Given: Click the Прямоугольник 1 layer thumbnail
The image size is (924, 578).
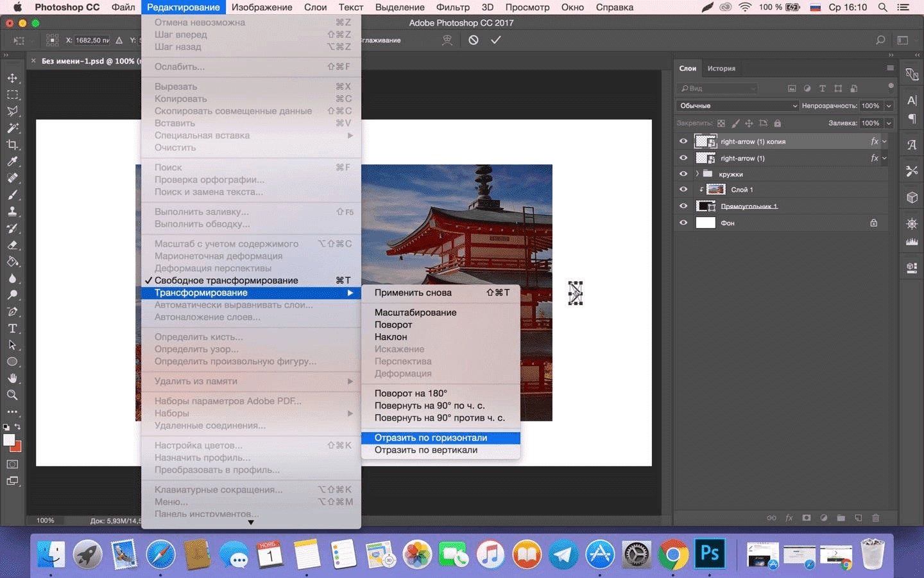Looking at the screenshot, I should pos(705,206).
